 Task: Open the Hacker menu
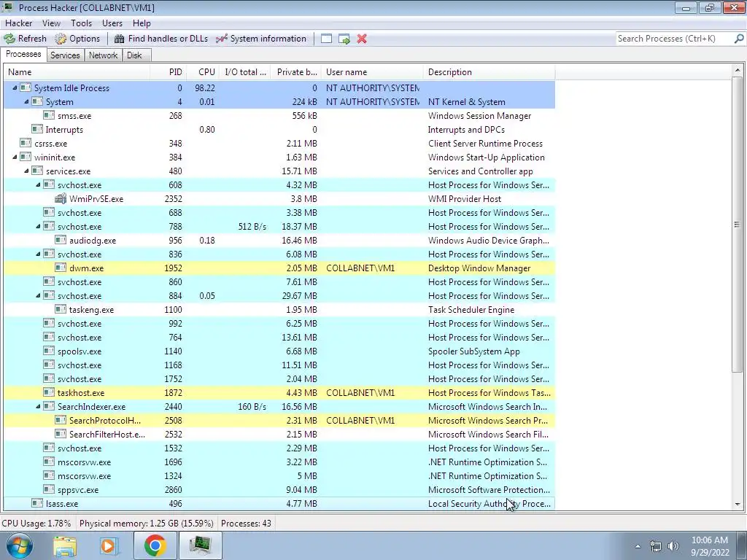[18, 23]
